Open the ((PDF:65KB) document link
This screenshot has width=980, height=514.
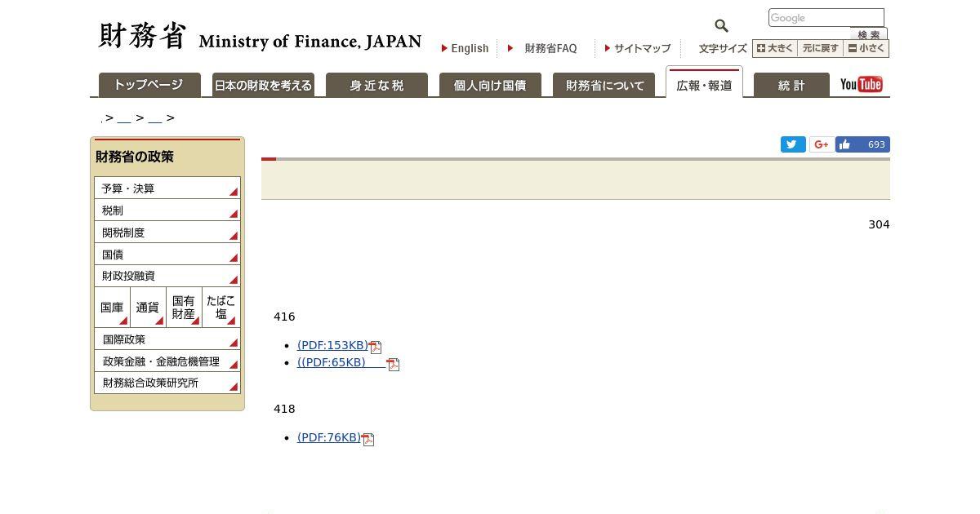[x=341, y=362]
